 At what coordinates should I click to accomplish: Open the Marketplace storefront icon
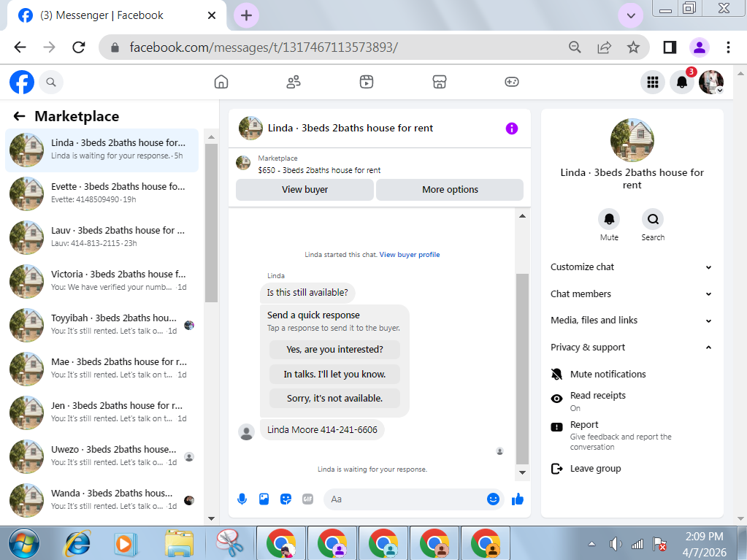coord(440,82)
